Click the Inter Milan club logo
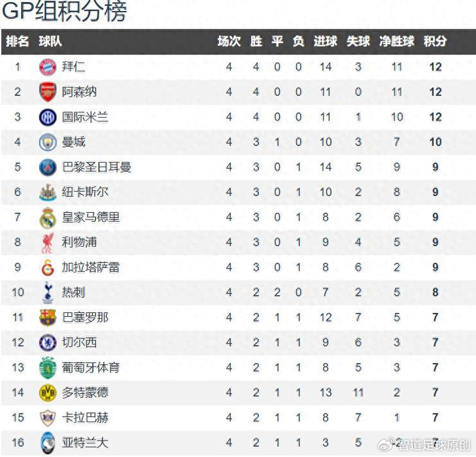The image size is (476, 457). (48, 117)
